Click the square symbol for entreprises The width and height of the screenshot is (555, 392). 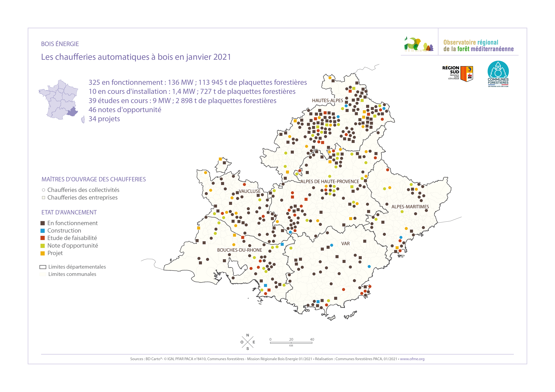(44, 198)
